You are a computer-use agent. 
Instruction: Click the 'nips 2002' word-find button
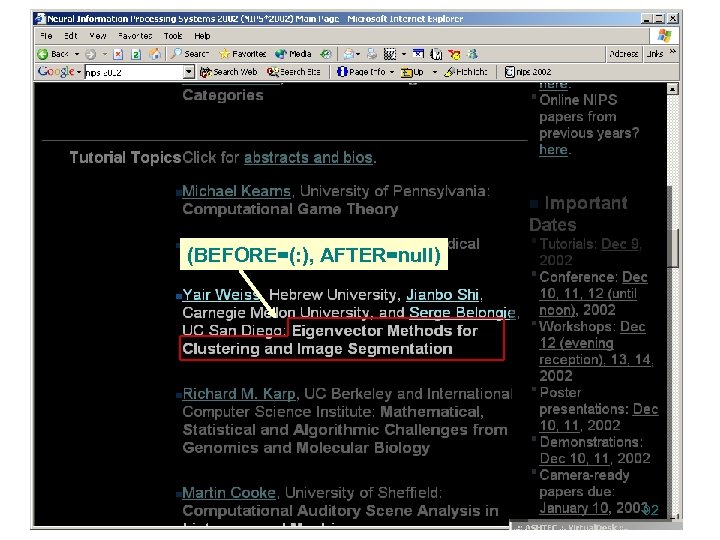(528, 72)
